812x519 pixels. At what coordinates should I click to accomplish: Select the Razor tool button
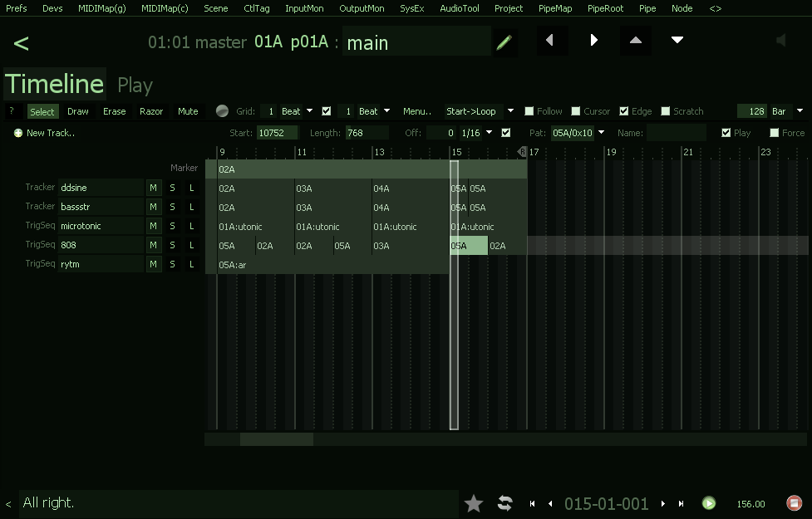point(151,111)
